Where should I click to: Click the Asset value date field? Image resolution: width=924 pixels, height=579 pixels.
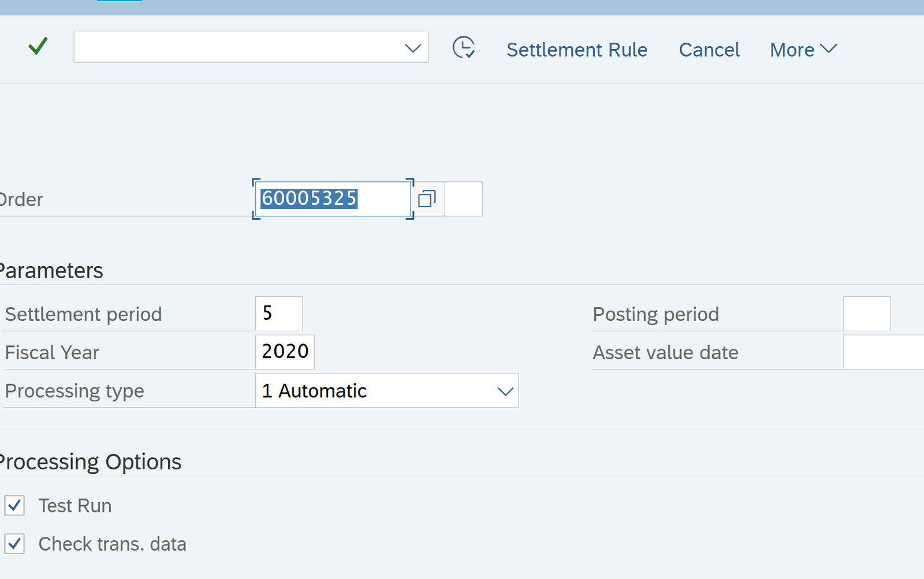point(884,352)
